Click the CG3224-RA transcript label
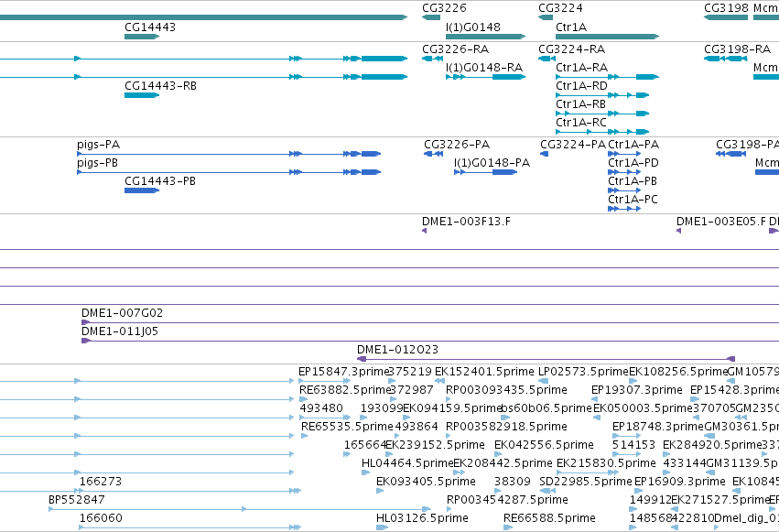Image resolution: width=779 pixels, height=532 pixels. (x=571, y=49)
